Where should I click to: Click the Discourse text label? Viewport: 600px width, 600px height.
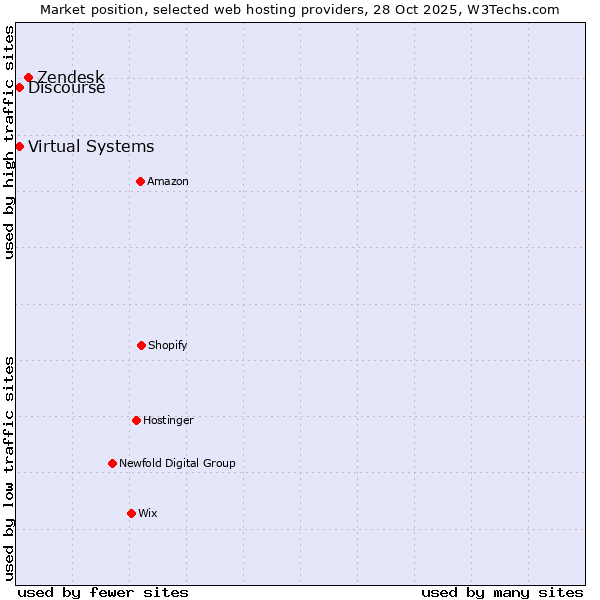coord(67,89)
